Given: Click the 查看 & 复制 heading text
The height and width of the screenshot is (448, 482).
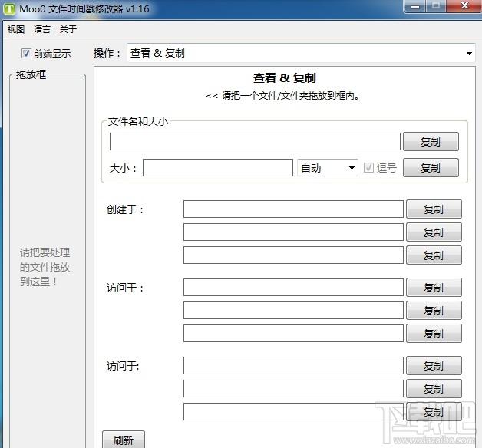Looking at the screenshot, I should tap(285, 78).
